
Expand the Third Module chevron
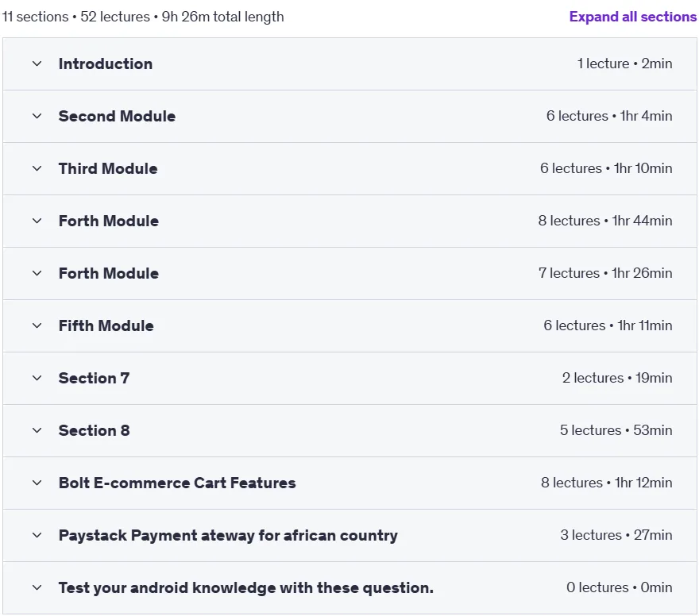(37, 168)
